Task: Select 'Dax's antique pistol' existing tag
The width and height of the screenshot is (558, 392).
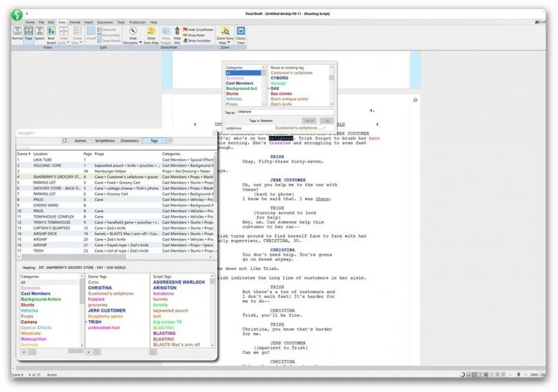Action: pyautogui.click(x=289, y=99)
